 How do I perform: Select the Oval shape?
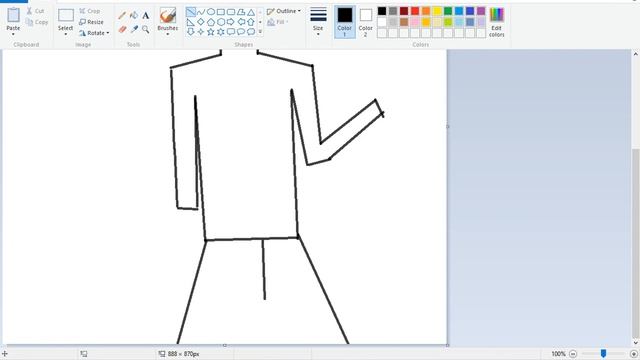pyautogui.click(x=211, y=12)
